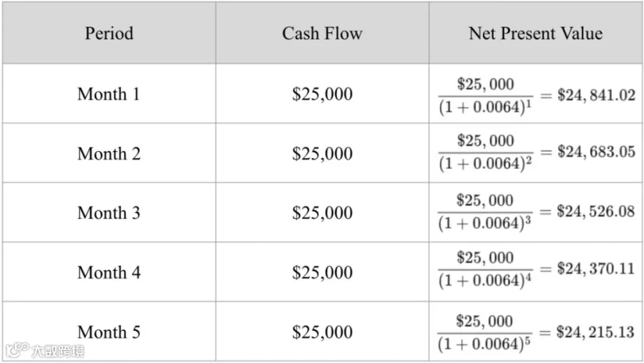
Task: Select the Cash Flow column header
Action: click(323, 34)
